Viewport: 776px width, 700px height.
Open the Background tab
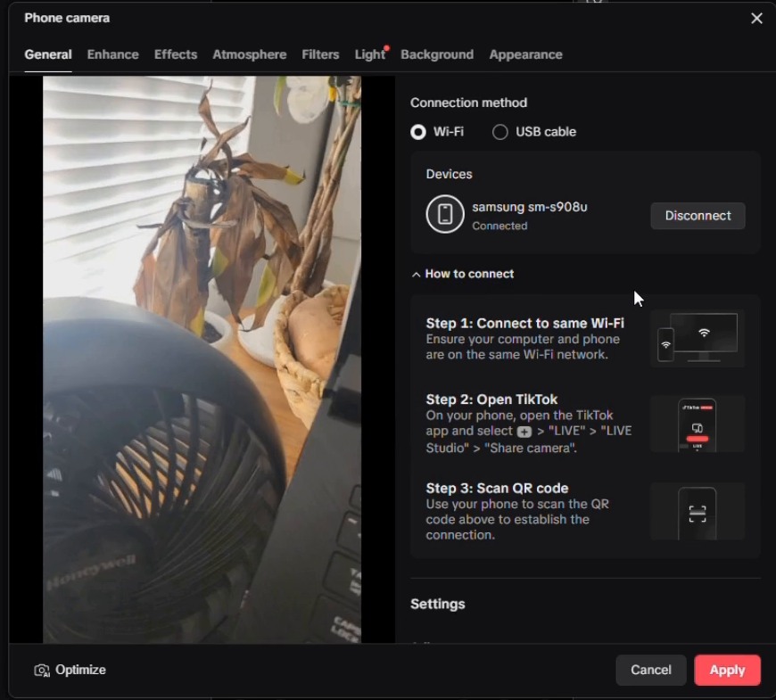[x=437, y=54]
